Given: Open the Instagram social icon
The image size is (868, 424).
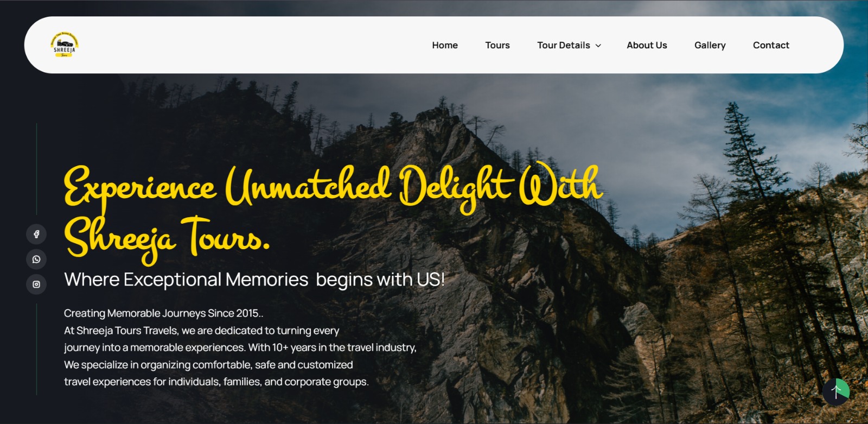Looking at the screenshot, I should (36, 284).
